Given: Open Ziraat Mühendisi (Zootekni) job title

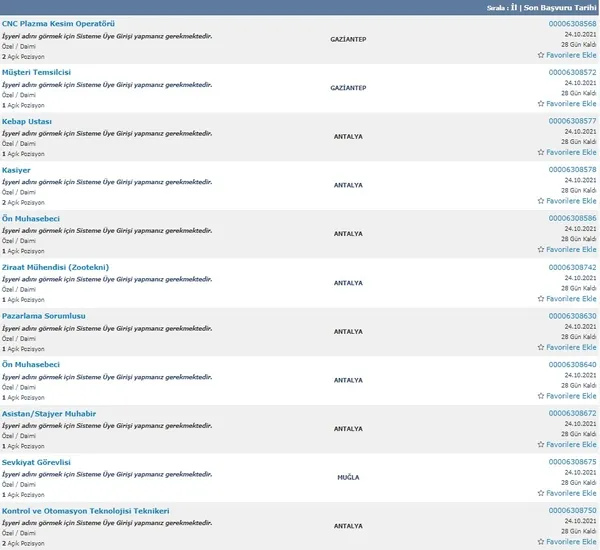Looking at the screenshot, I should [x=55, y=267].
